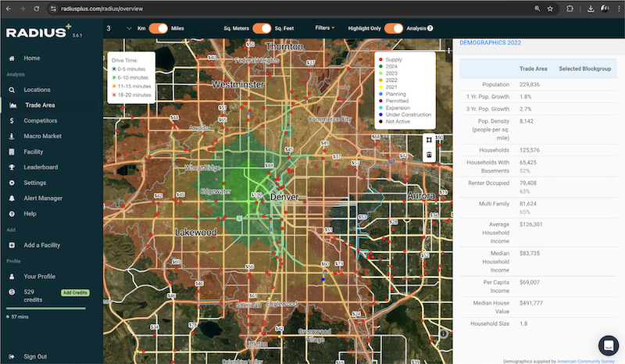Toggle the Km / Miles switch

tap(159, 28)
